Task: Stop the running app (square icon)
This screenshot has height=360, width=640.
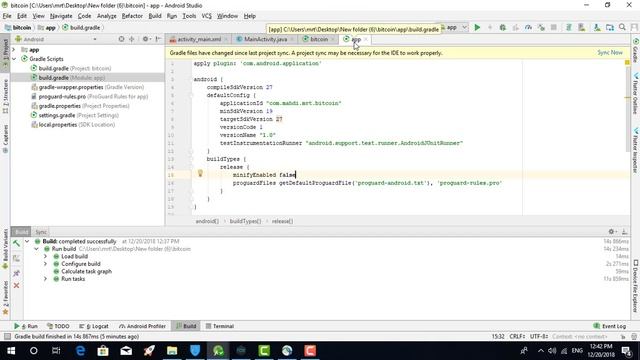Action: [x=553, y=27]
